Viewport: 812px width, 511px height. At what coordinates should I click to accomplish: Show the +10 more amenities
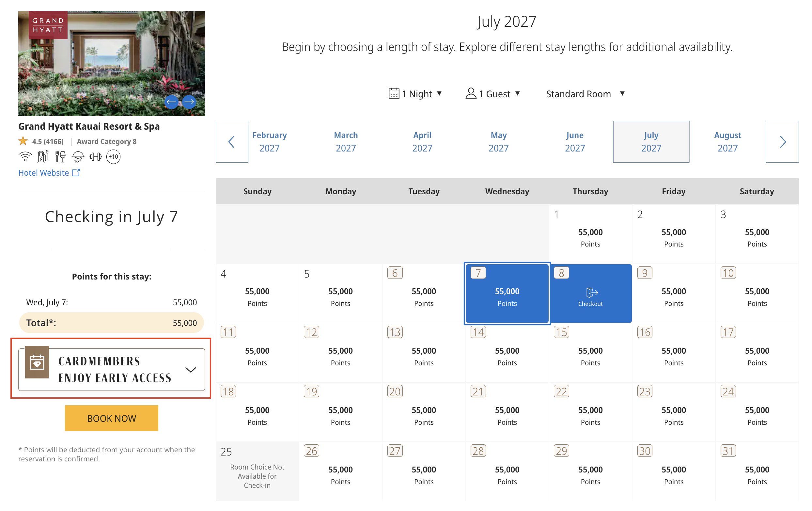113,156
